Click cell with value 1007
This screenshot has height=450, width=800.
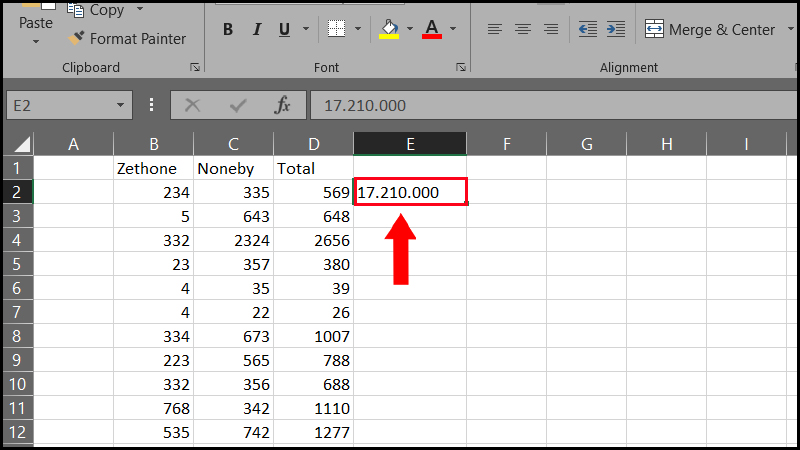314,336
